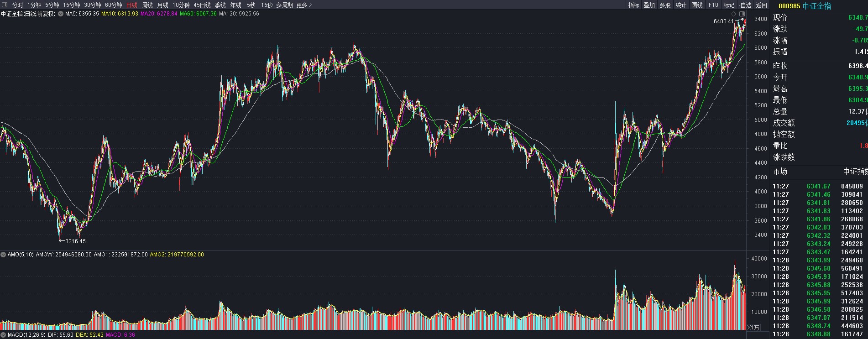This screenshot has width=868, height=339.
Task: Toggle the right info panel icon
Action: pyautogui.click(x=742, y=14)
